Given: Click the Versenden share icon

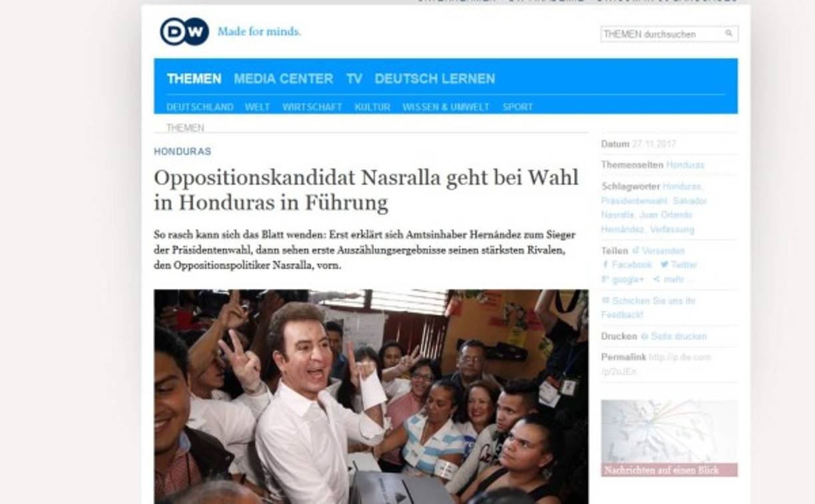Looking at the screenshot, I should coord(636,251).
